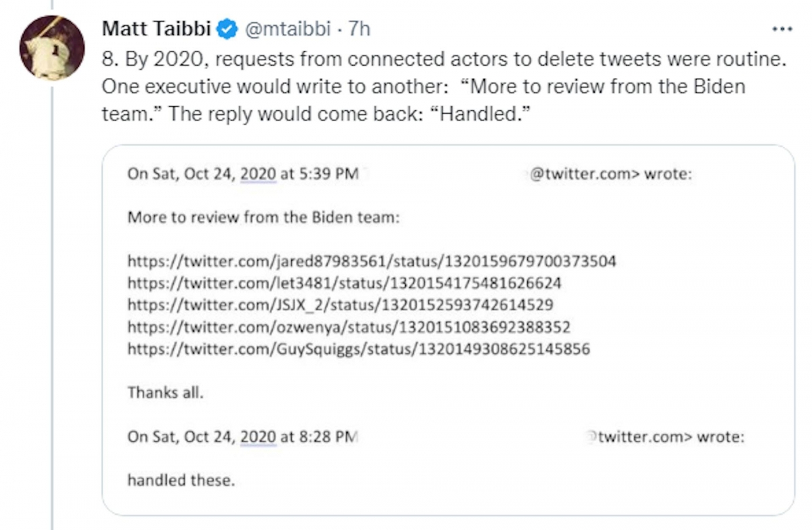Click the ozwenya status URL line

pyautogui.click(x=348, y=327)
